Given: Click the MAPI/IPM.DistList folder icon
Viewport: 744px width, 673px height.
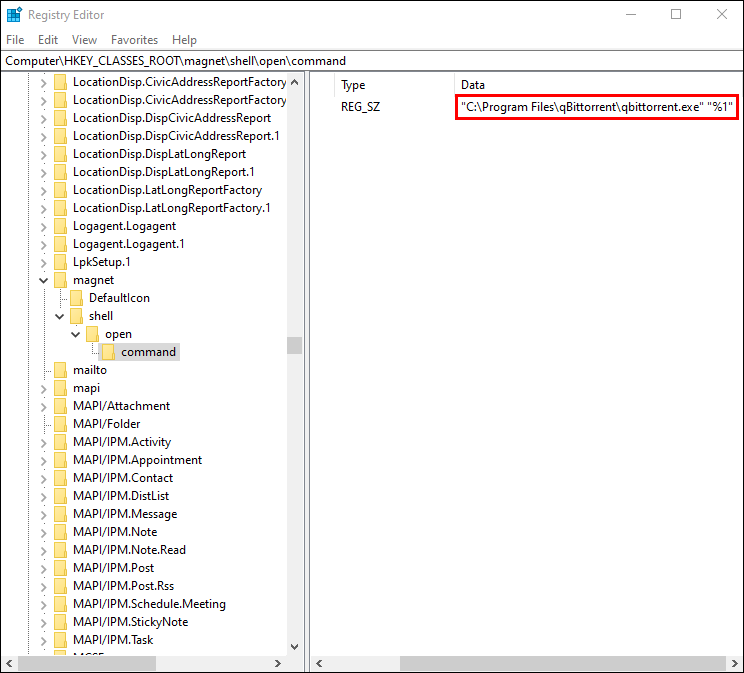Looking at the screenshot, I should [x=60, y=496].
